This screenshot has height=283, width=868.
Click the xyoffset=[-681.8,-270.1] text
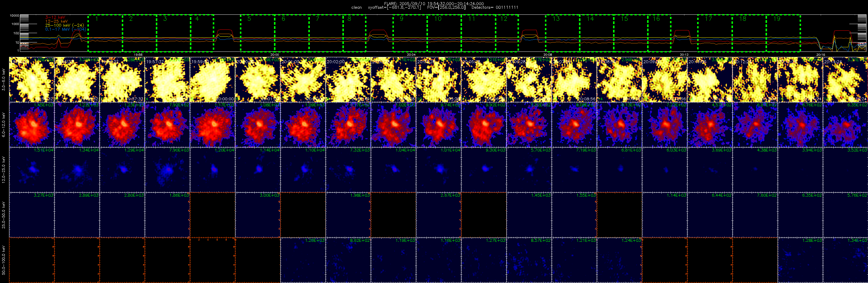[x=395, y=8]
